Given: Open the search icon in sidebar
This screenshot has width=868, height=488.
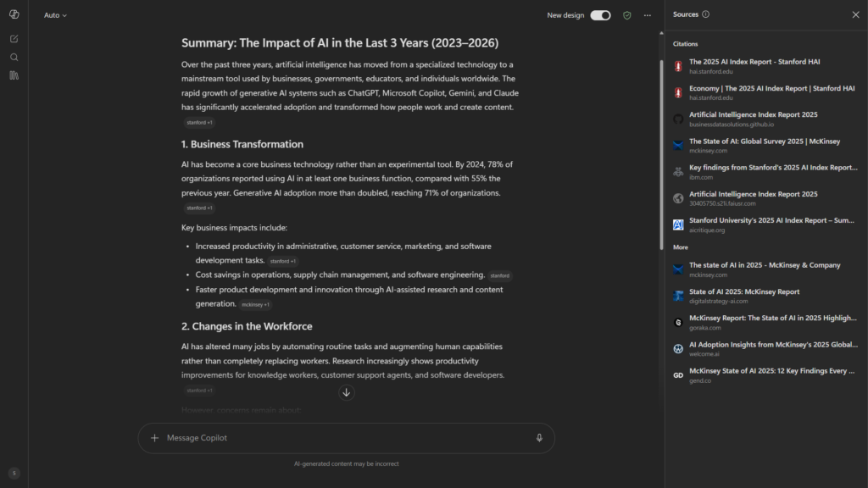Looking at the screenshot, I should 14,57.
